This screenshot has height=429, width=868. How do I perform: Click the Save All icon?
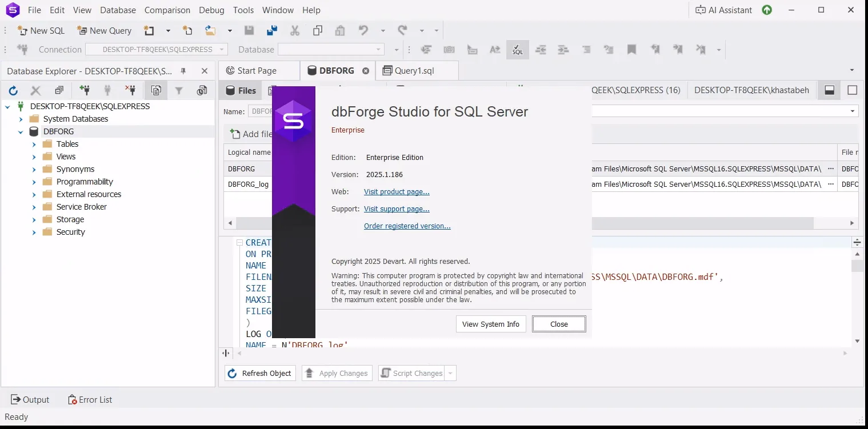(272, 31)
